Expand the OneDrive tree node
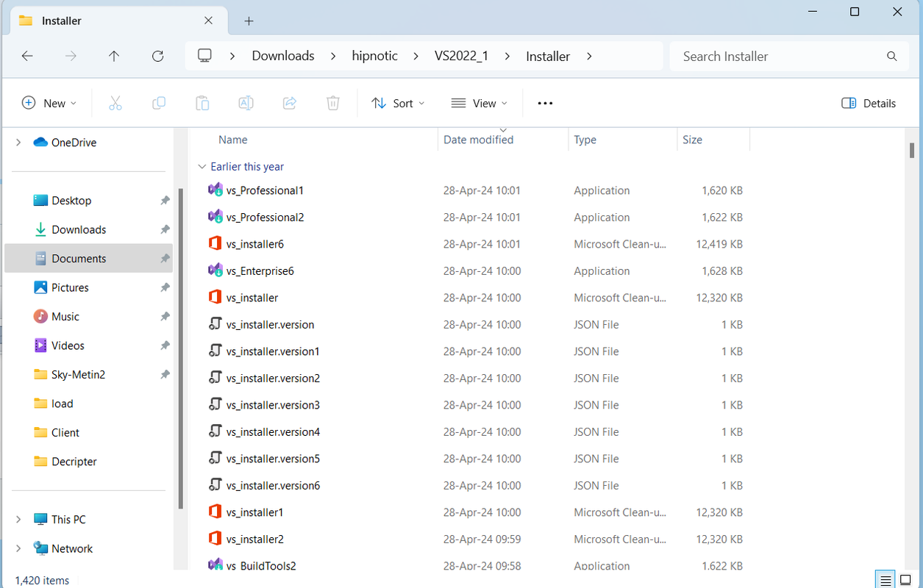This screenshot has width=923, height=588. (x=18, y=143)
